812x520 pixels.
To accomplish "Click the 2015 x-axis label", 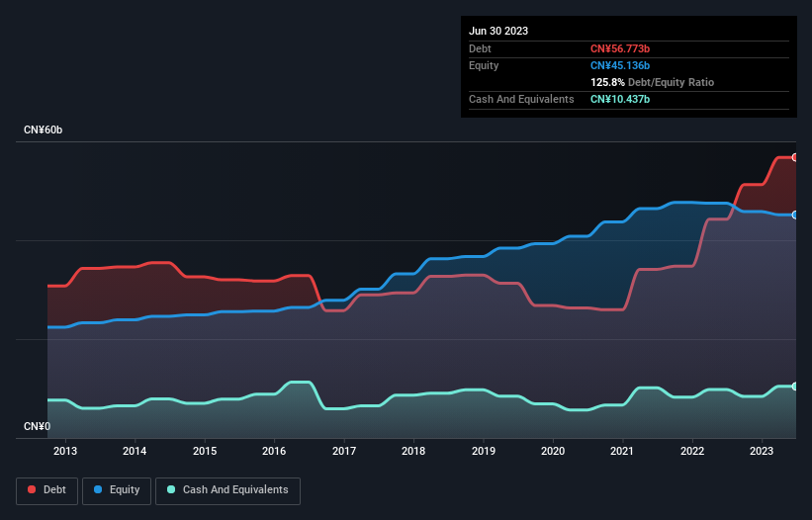I will (205, 451).
